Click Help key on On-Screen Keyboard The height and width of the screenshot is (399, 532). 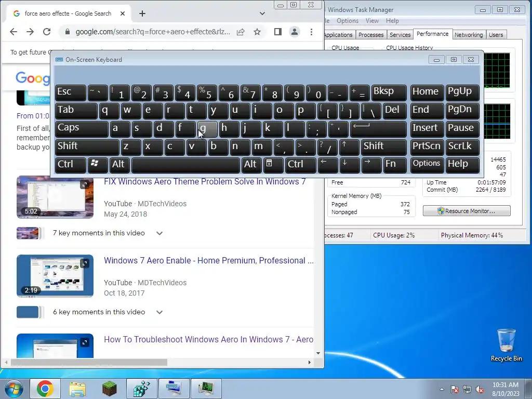[462, 165]
